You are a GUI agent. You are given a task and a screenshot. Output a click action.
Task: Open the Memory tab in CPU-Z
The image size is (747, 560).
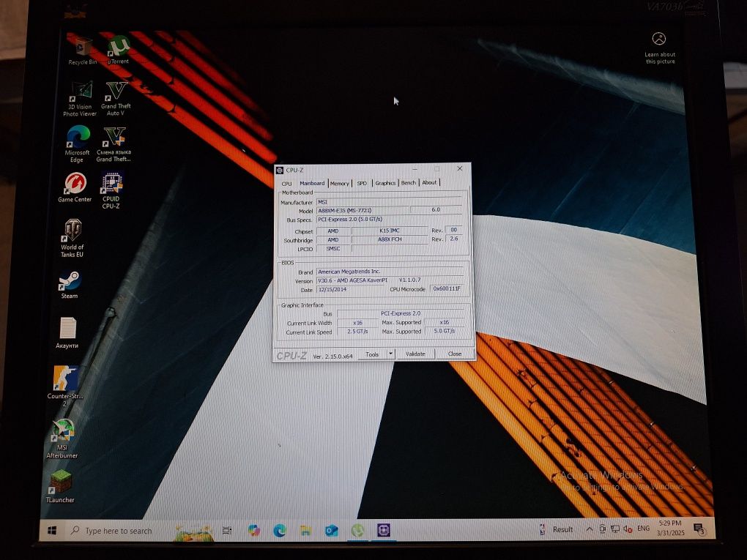coord(340,183)
